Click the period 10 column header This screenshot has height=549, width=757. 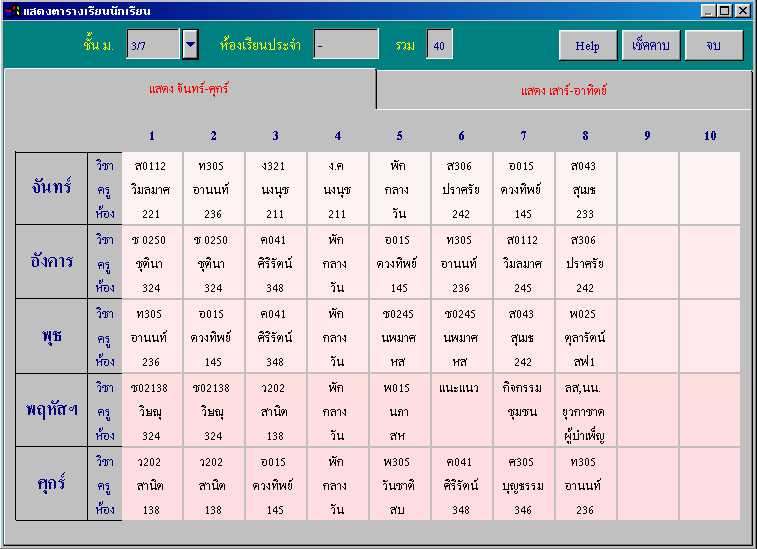(x=710, y=136)
